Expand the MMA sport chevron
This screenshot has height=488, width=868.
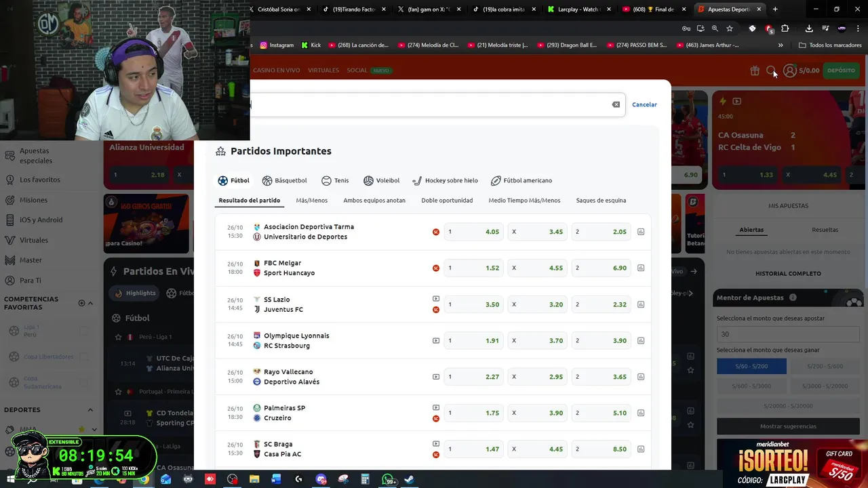point(94,429)
